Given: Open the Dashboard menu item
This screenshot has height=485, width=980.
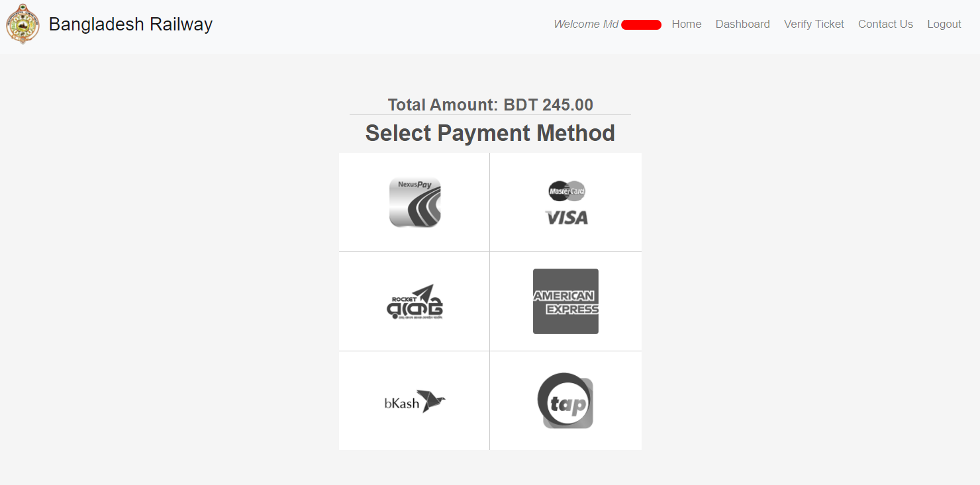Looking at the screenshot, I should [x=742, y=24].
